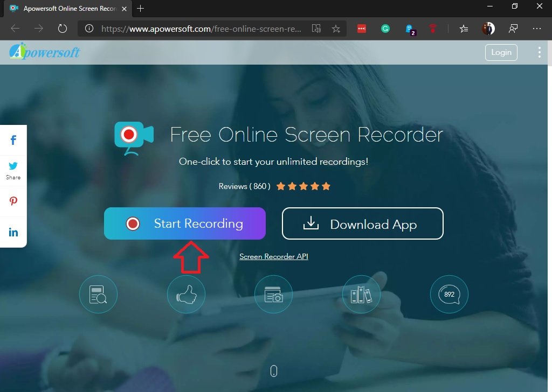Click the Free Online Screen Recorder heading

(x=306, y=134)
